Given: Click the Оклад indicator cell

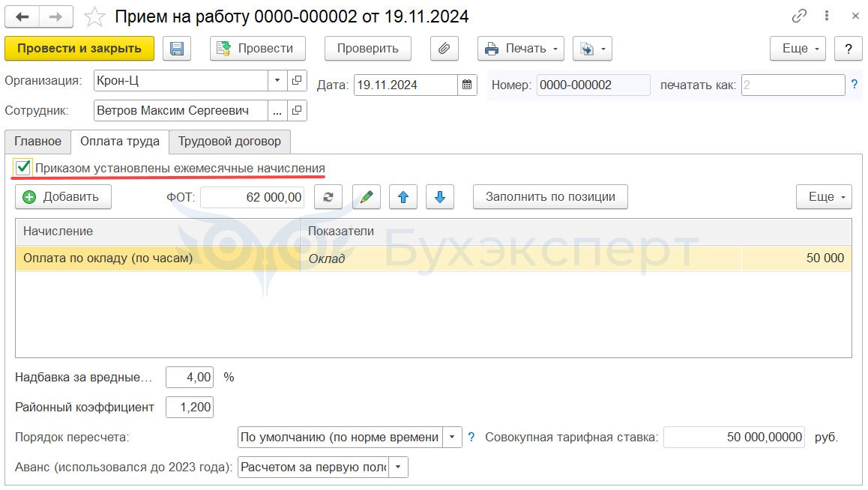Looking at the screenshot, I should 520,258.
